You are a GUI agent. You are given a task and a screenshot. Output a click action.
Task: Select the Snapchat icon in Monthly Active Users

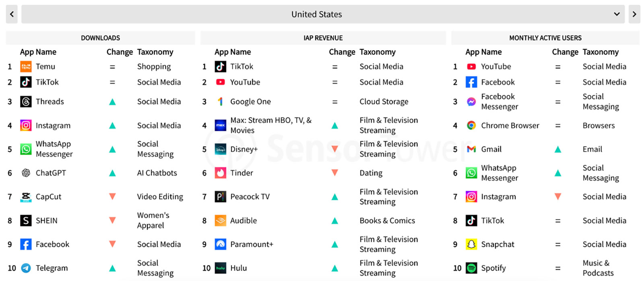pos(471,244)
